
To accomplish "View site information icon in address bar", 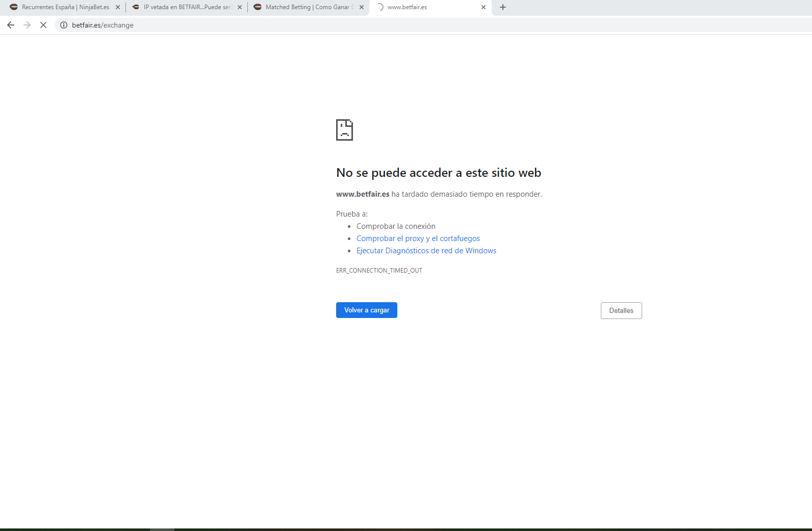I will click(x=64, y=25).
